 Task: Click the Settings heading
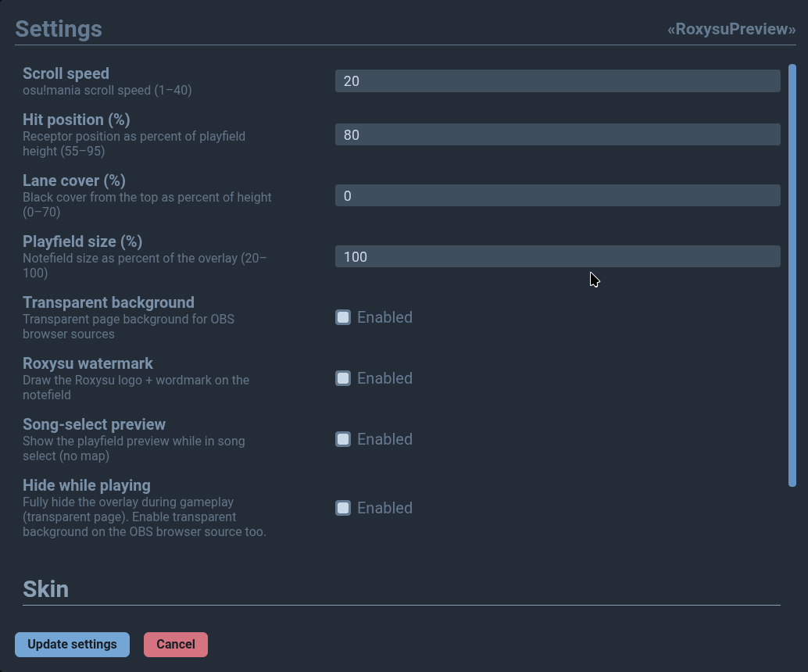tap(59, 29)
